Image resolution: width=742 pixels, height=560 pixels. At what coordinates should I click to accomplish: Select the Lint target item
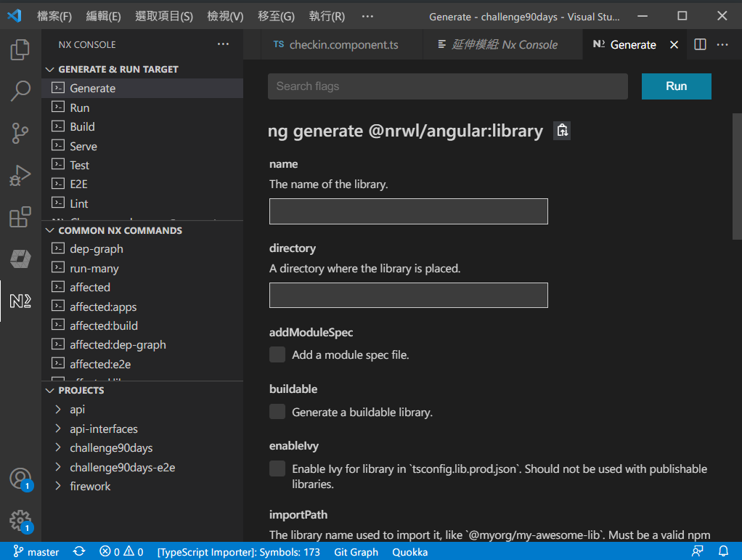click(x=142, y=203)
